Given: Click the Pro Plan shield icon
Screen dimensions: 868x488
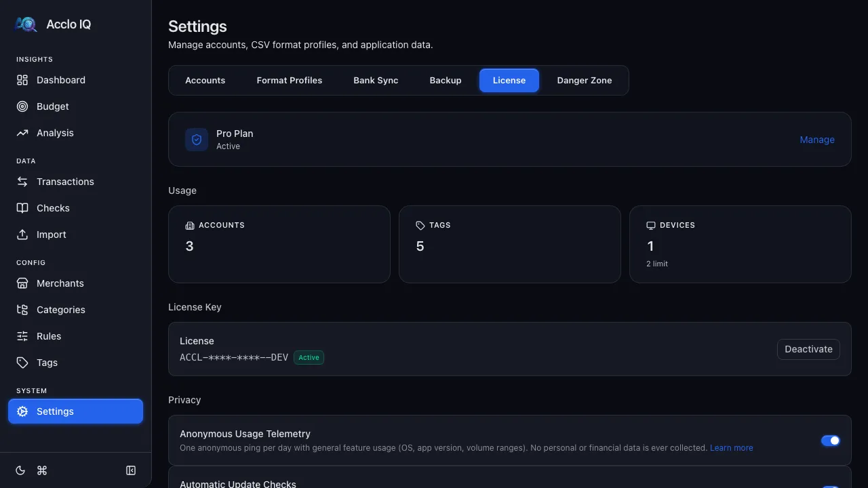Looking at the screenshot, I should [197, 140].
